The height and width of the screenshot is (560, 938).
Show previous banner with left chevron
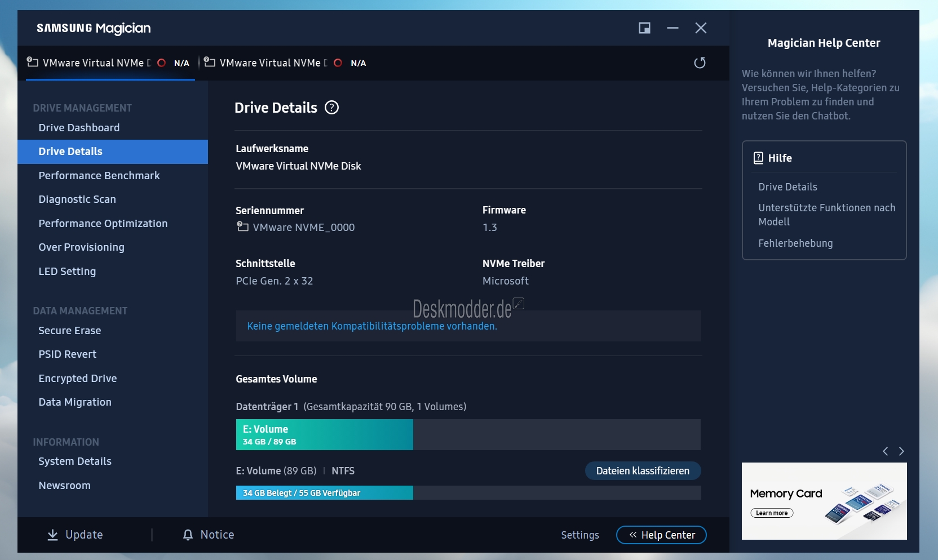click(x=885, y=451)
